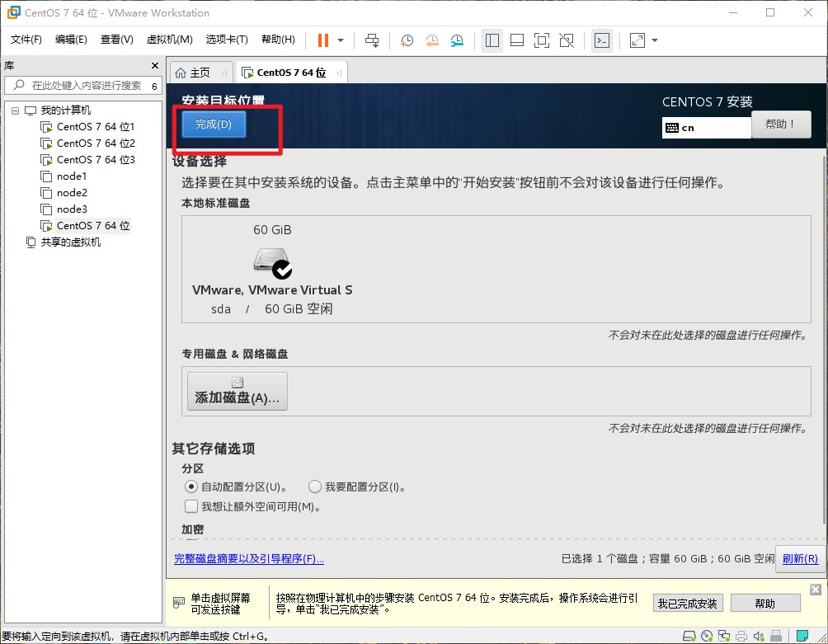Select node2 in the library tree
This screenshot has height=644, width=828.
tap(72, 193)
